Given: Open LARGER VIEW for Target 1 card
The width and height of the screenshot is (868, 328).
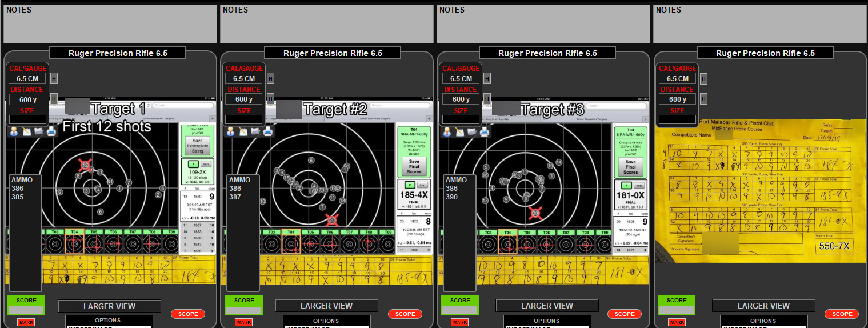Looking at the screenshot, I should (110, 306).
